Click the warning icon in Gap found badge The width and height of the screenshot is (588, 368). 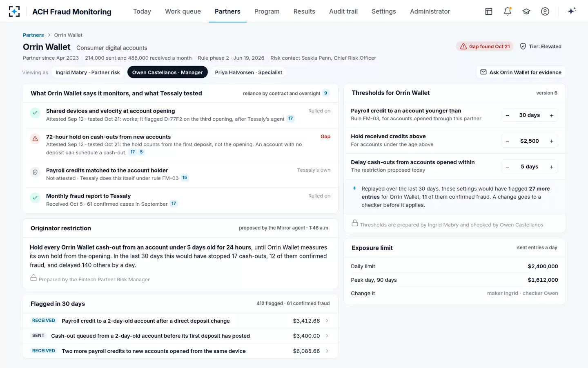click(463, 47)
